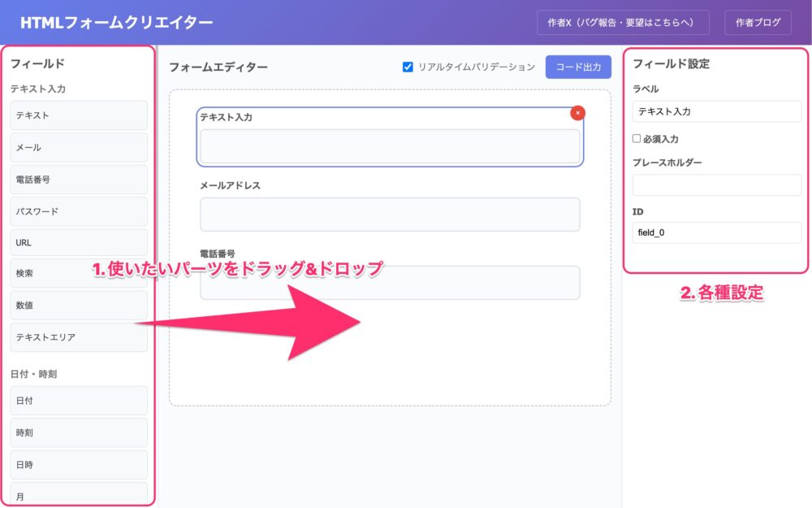Click the テキスト入力 form input in editor
This screenshot has height=508, width=812.
coord(390,146)
